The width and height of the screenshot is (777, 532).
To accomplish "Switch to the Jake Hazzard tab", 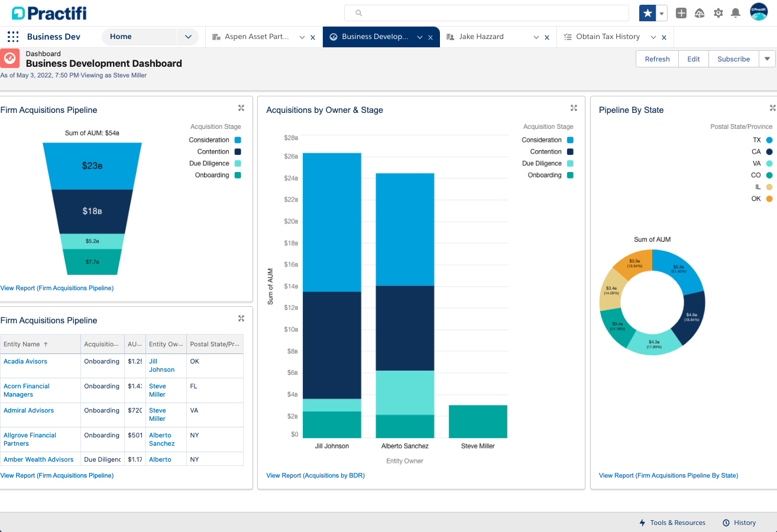I will point(481,37).
